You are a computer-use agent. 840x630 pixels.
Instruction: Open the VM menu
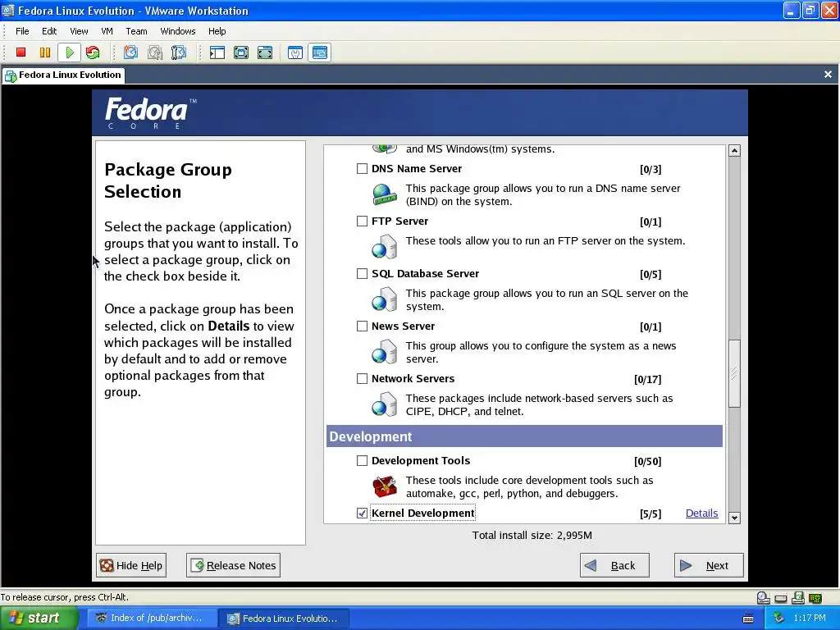point(107,31)
